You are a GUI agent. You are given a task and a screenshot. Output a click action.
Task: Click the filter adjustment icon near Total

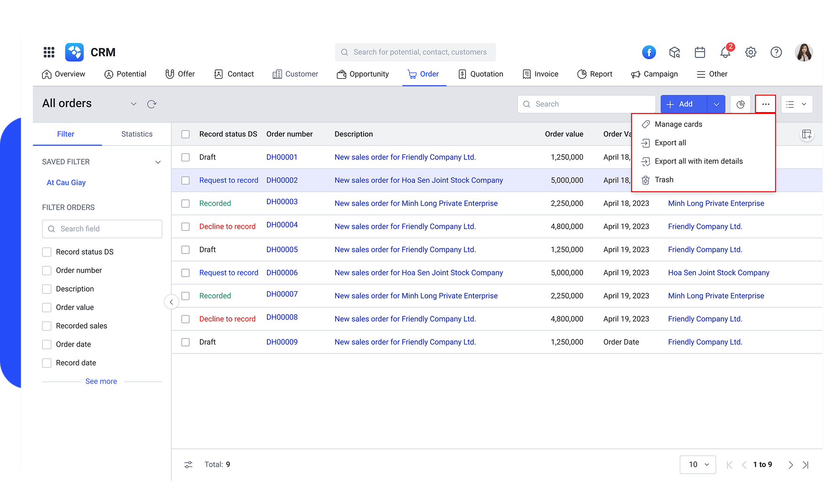tap(188, 464)
